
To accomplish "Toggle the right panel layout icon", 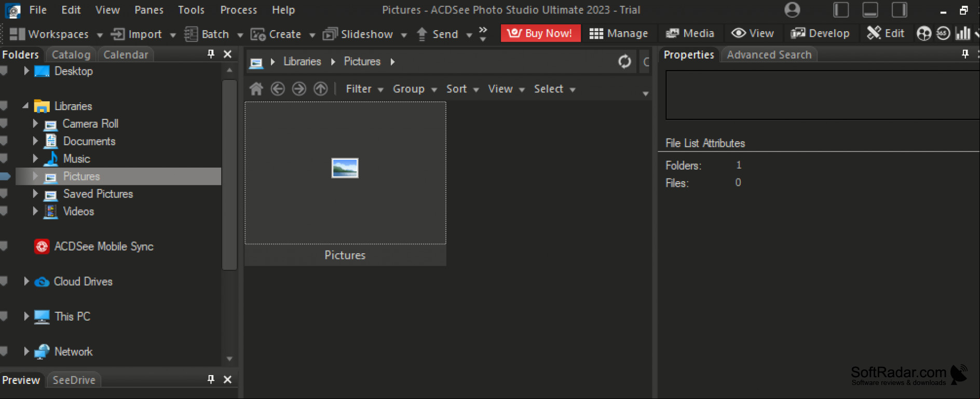I will click(900, 10).
